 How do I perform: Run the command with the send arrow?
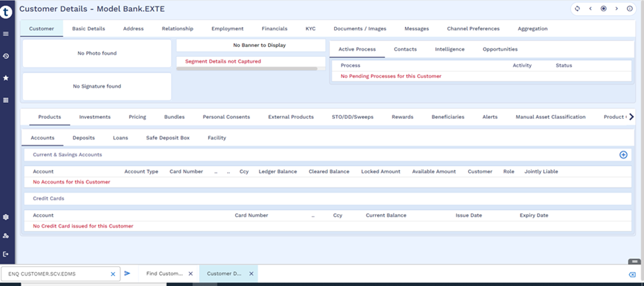coord(127,273)
